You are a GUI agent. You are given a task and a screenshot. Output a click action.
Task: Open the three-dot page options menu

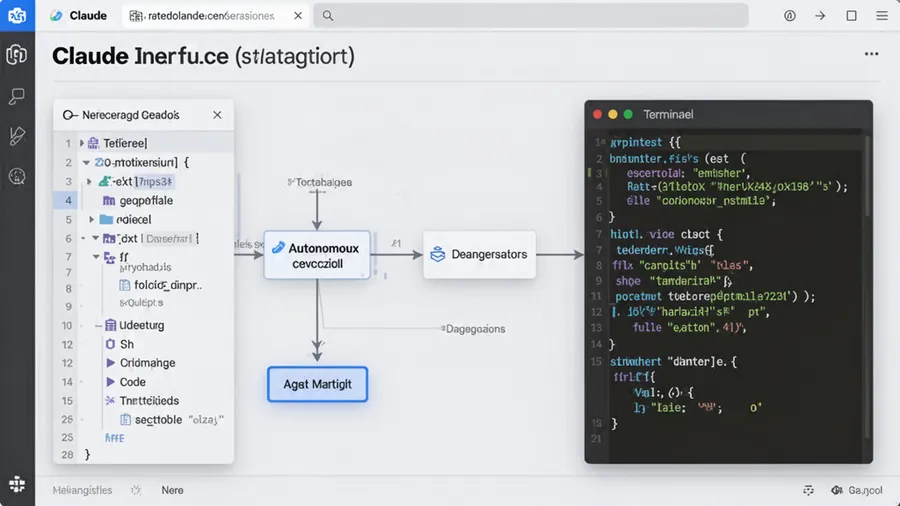871,54
